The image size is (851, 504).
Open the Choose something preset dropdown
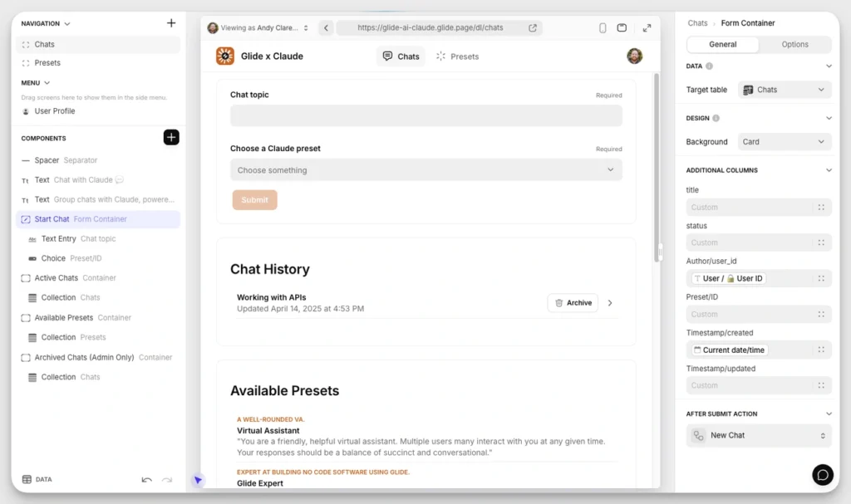(426, 170)
